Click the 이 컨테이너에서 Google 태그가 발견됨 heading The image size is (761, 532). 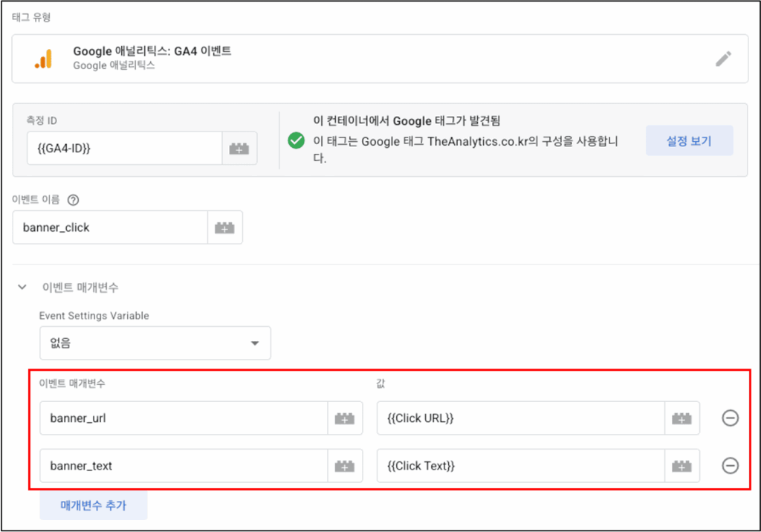407,121
